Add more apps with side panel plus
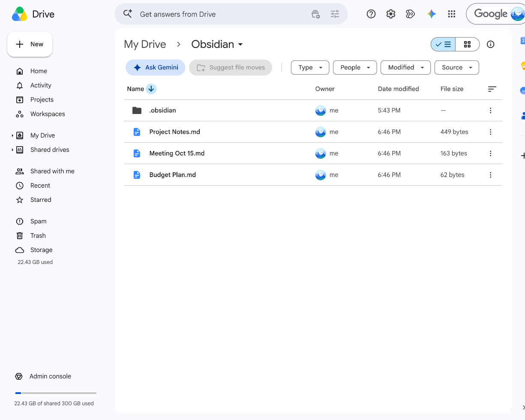525x420 pixels. coord(522,156)
